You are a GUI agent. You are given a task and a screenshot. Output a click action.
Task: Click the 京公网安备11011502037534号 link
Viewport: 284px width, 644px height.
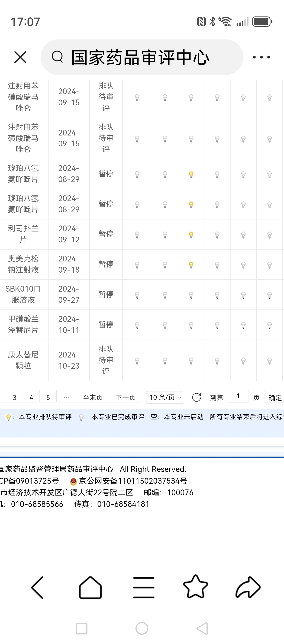click(133, 481)
